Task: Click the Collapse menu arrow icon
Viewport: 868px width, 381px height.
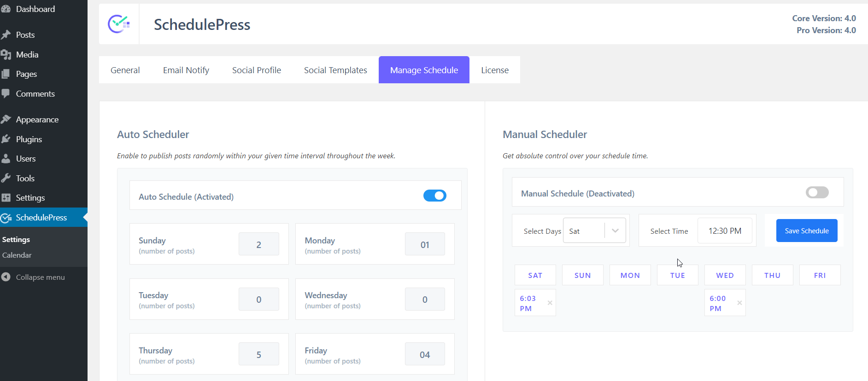Action: [x=6, y=277]
